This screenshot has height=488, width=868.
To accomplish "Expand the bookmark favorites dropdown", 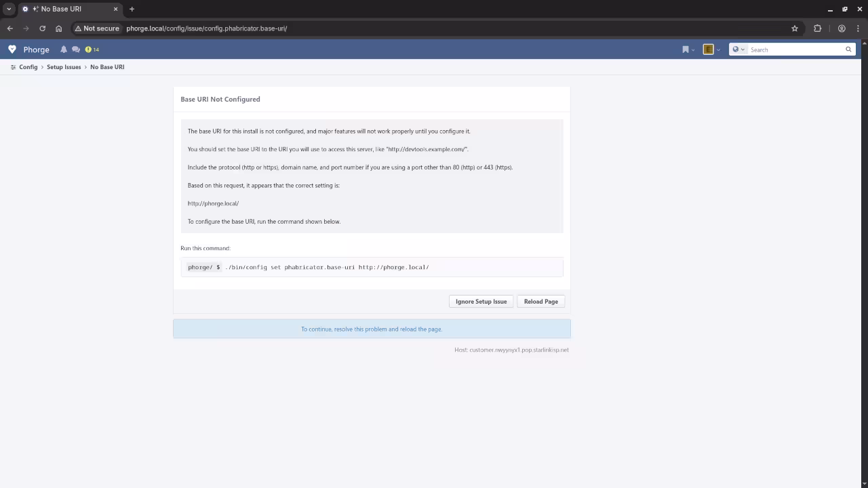I will 688,49.
